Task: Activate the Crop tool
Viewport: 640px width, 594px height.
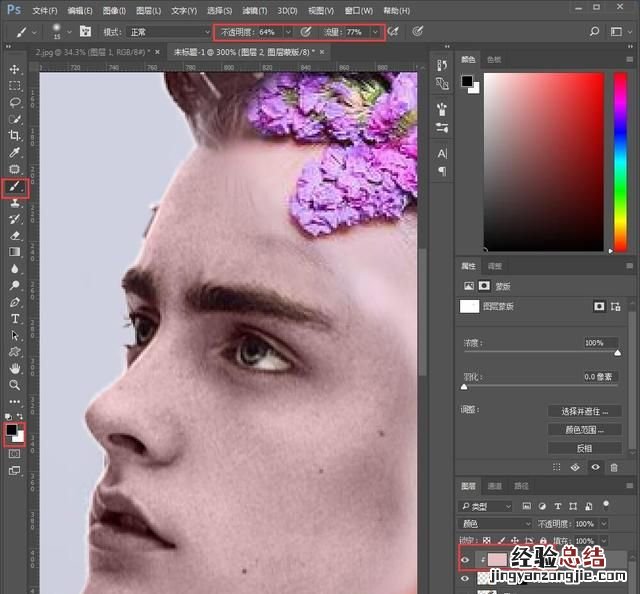Action: 15,135
